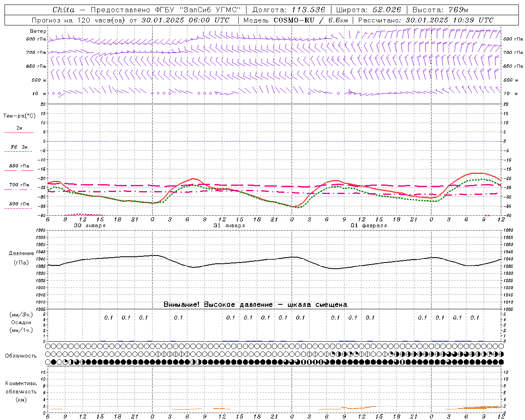The height and width of the screenshot is (420, 525).
Task: Click the (мм/1ч.) precipitation unit label
Action: coord(21,330)
